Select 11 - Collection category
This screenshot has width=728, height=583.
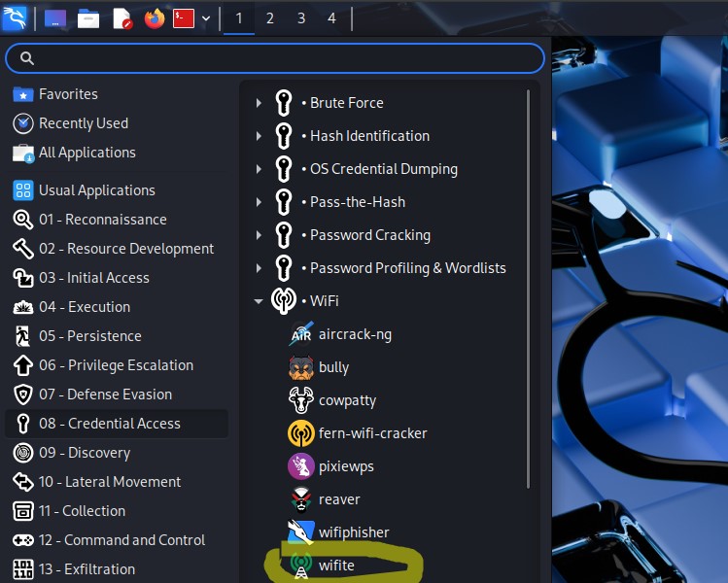(x=116, y=511)
